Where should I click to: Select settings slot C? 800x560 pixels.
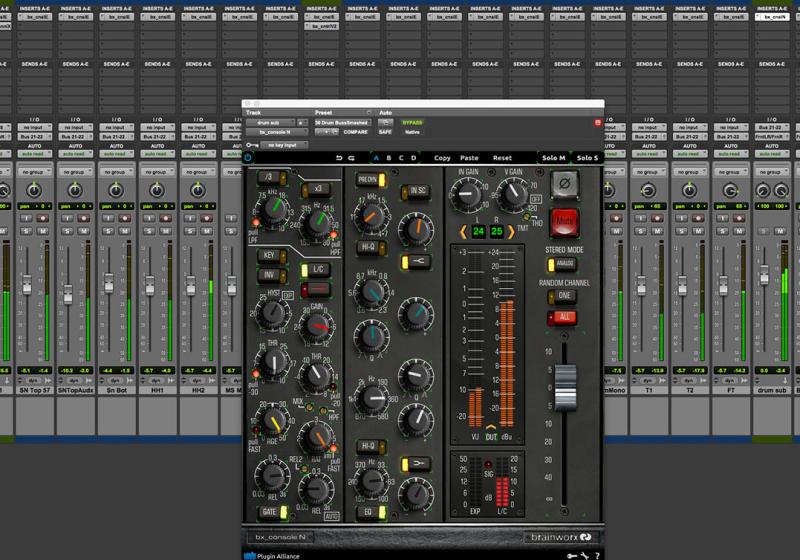[x=401, y=158]
